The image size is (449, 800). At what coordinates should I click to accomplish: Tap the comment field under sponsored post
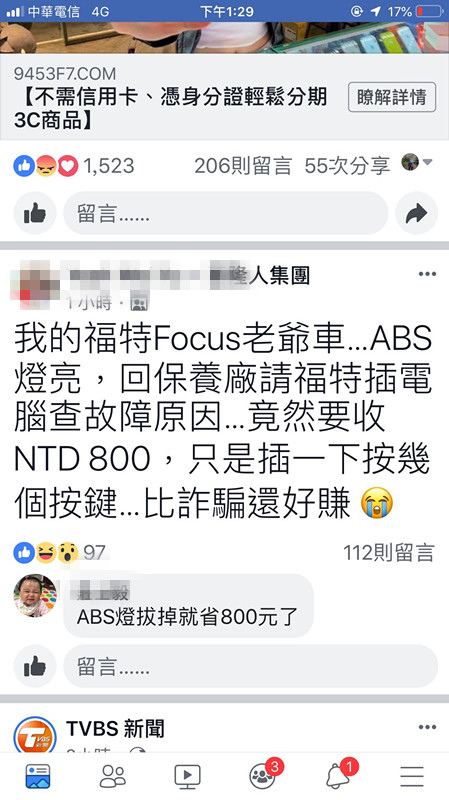click(226, 213)
